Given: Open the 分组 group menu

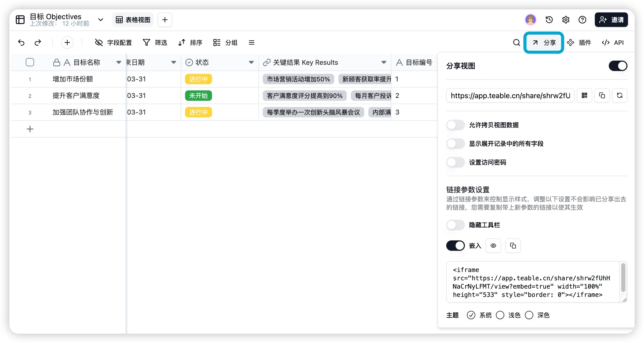Looking at the screenshot, I should click(x=225, y=43).
